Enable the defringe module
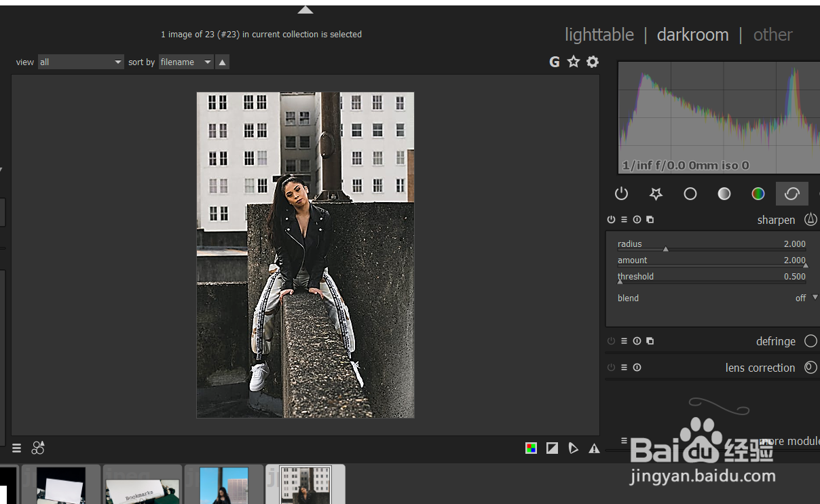Viewport: 820px width, 504px height. (611, 341)
